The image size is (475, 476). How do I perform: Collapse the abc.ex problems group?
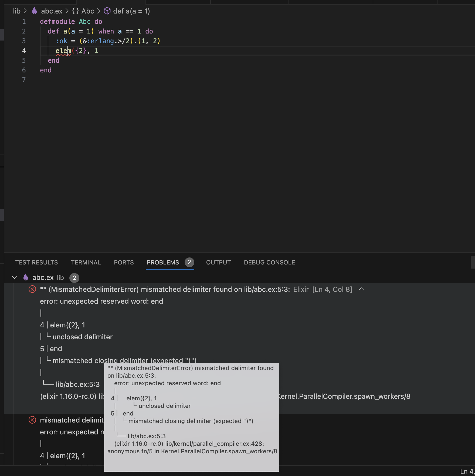tap(14, 277)
